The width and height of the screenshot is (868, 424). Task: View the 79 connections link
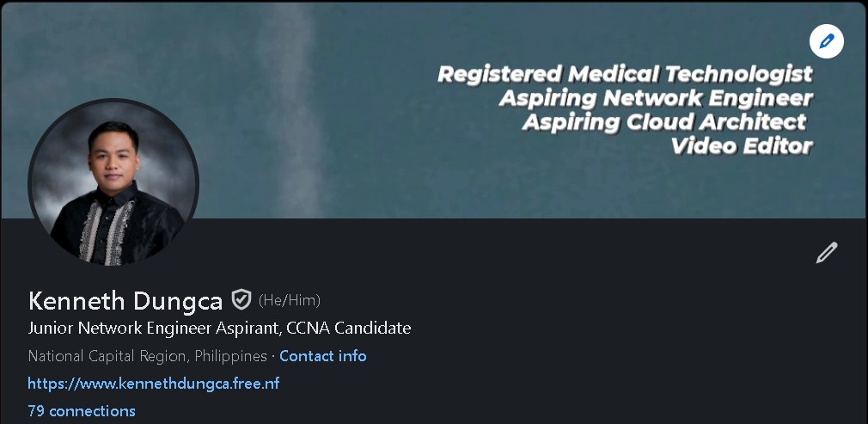point(82,411)
